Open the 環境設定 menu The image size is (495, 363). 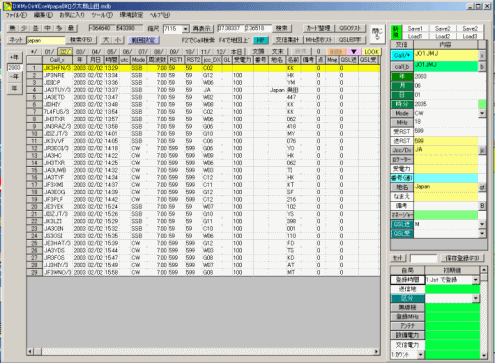pos(131,15)
